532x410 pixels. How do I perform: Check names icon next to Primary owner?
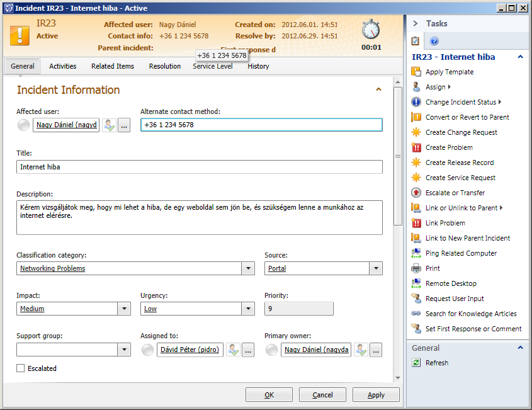click(361, 350)
